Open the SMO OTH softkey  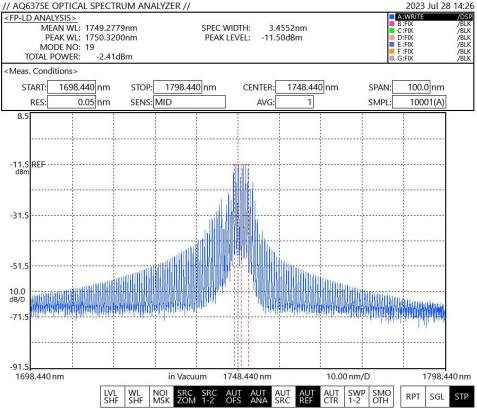[x=381, y=396]
